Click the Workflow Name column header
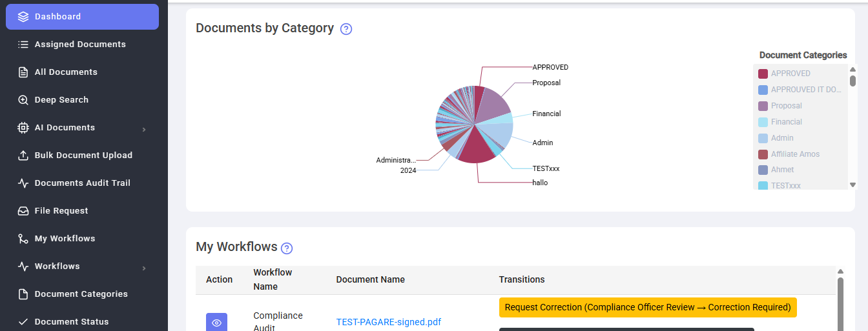The width and height of the screenshot is (868, 331). [273, 279]
